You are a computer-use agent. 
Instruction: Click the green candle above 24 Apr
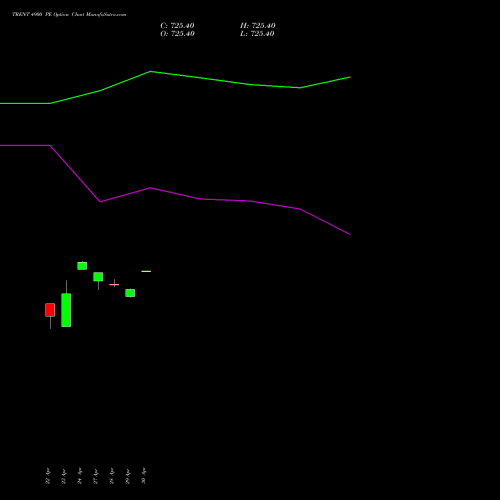coord(82,266)
